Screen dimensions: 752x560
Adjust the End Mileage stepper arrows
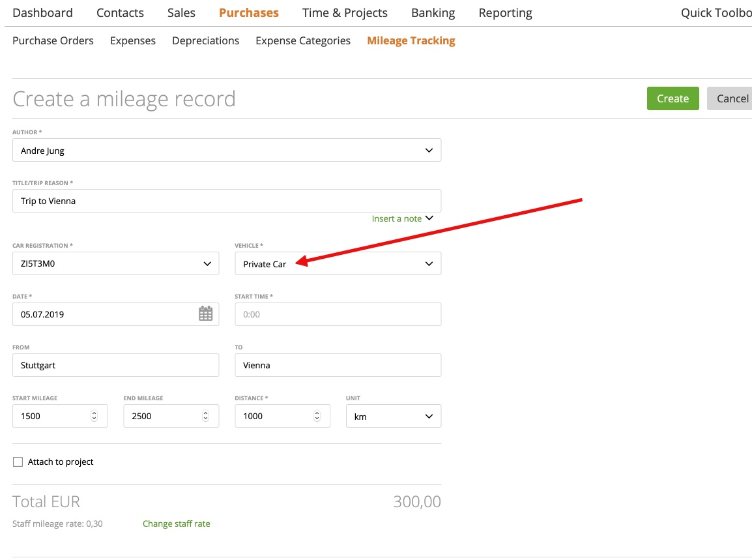[x=205, y=416]
